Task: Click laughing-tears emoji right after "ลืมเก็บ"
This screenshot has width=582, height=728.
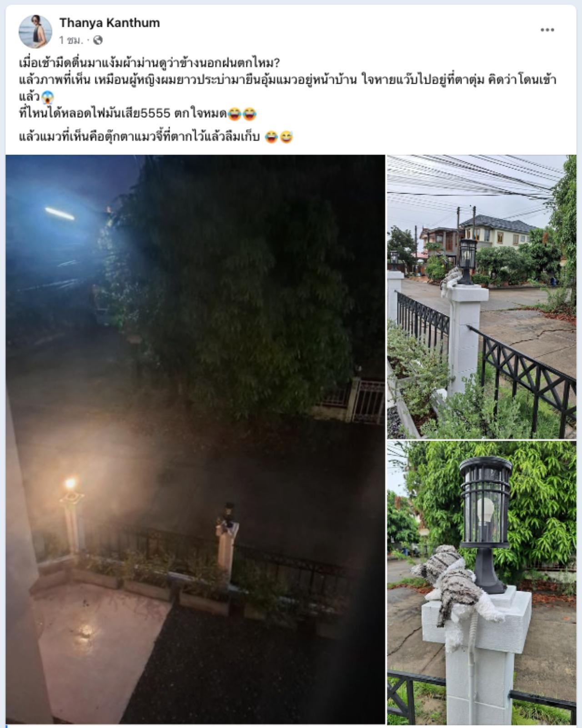Action: coord(271,137)
